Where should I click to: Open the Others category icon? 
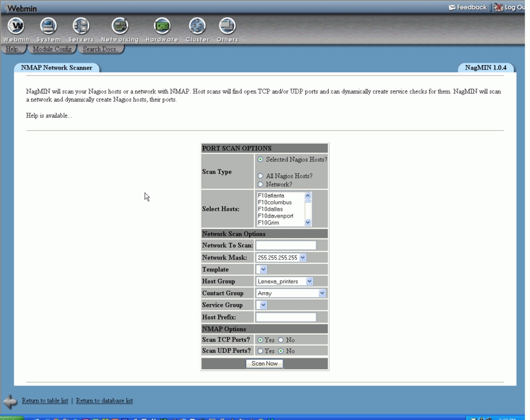(227, 26)
